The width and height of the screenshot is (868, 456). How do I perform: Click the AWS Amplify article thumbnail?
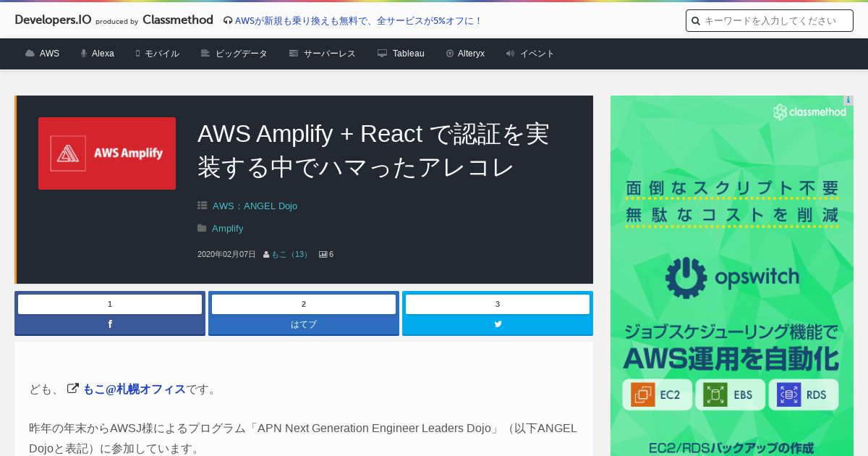pos(107,153)
